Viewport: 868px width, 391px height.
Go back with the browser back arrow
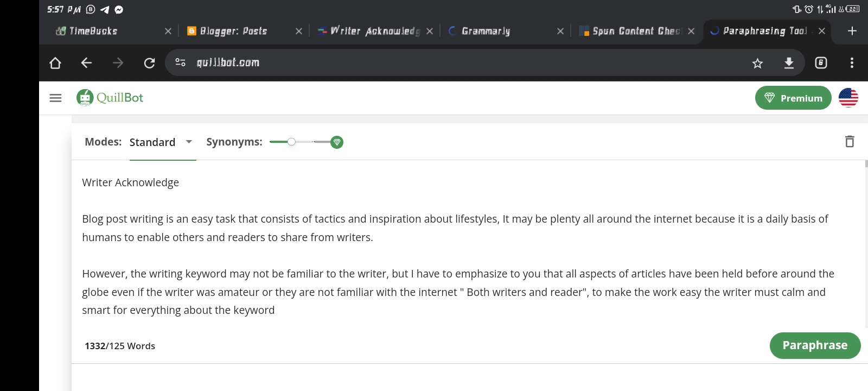[x=86, y=63]
